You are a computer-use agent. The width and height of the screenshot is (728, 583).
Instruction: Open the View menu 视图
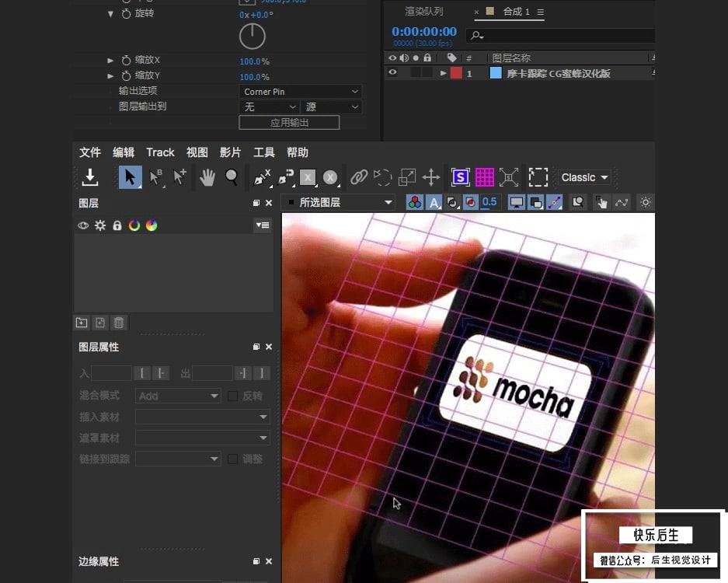[x=197, y=152]
